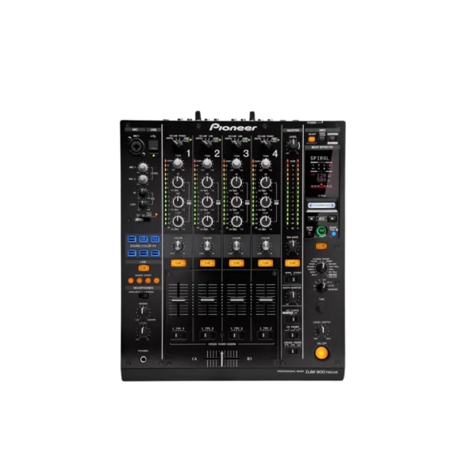Click the channel 3 fader

[x=236, y=300]
